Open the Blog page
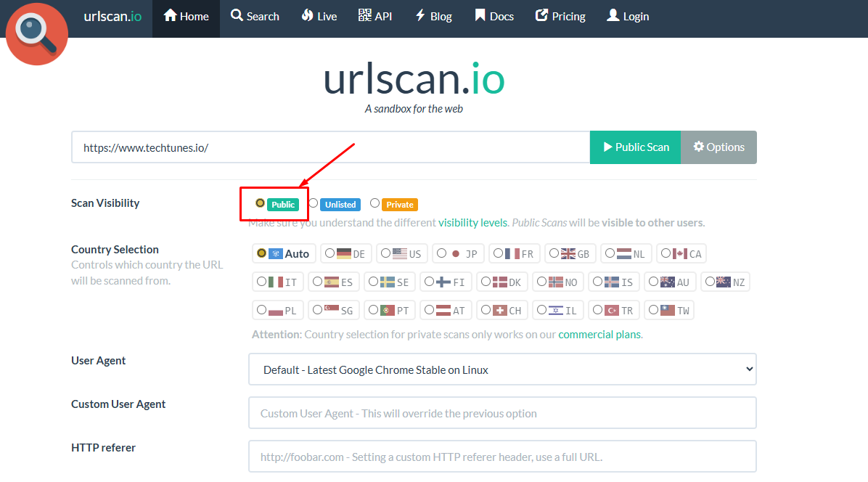 [x=433, y=17]
